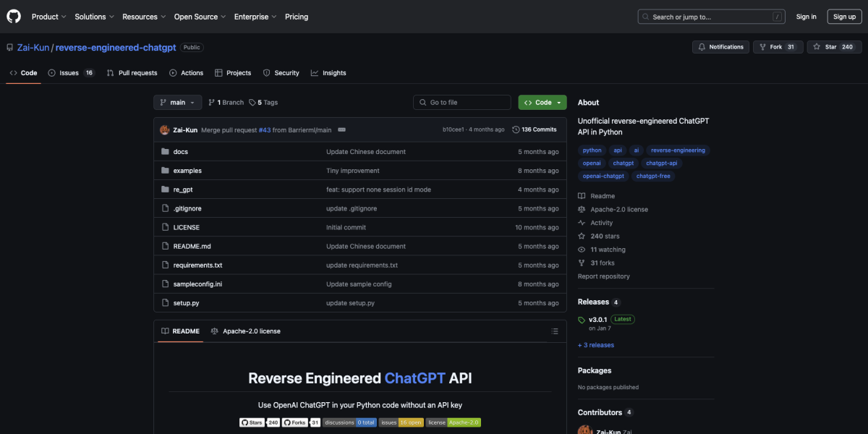Click the v3.0.1 release tag icon
This screenshot has width=868, height=434.
582,320
